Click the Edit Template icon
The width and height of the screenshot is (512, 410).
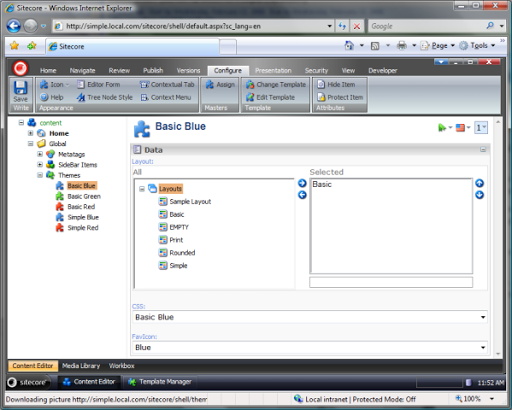click(x=250, y=97)
